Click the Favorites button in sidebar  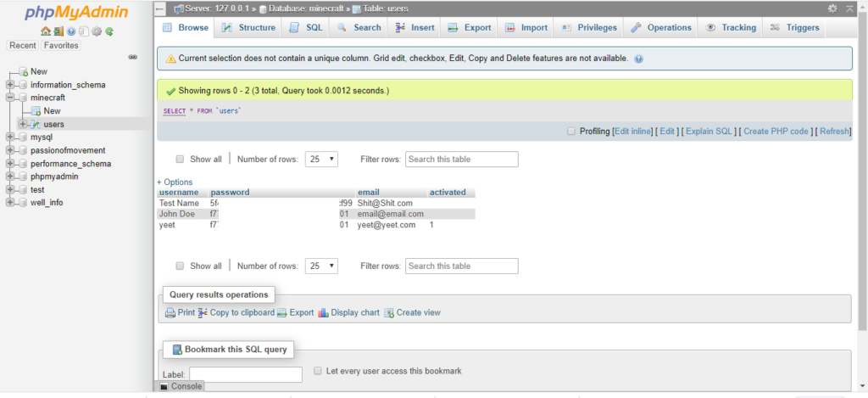61,46
